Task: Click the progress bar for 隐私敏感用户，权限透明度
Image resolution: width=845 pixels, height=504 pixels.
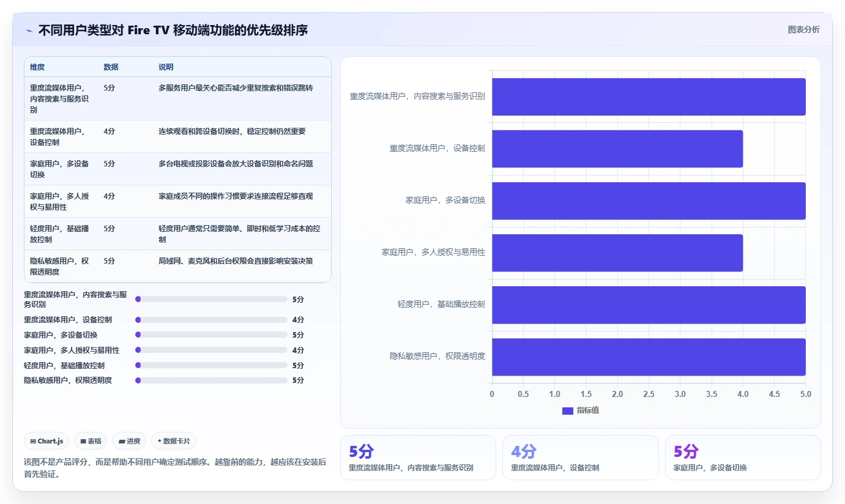Action: pos(211,380)
